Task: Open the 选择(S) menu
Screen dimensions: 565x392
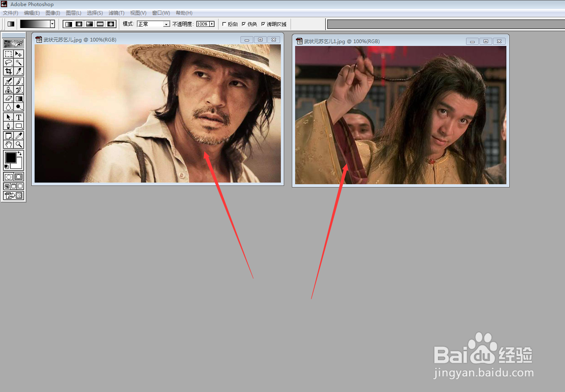Action: click(95, 13)
